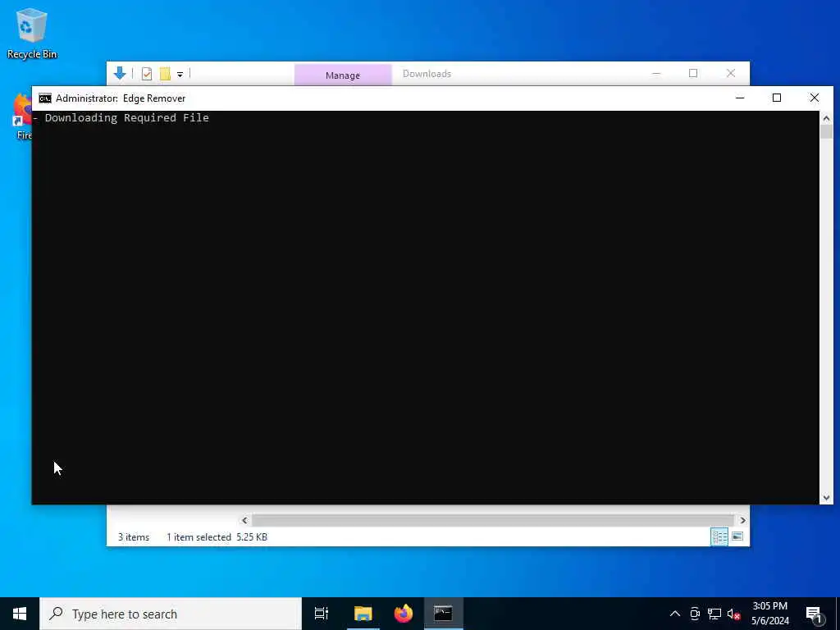Viewport: 840px width, 630px height.
Task: Click the console scroll up arrow
Action: pyautogui.click(x=826, y=118)
